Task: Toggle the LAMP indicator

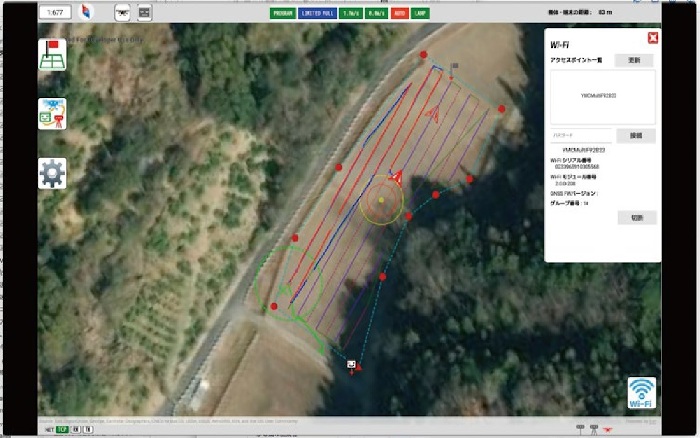Action: (x=420, y=14)
